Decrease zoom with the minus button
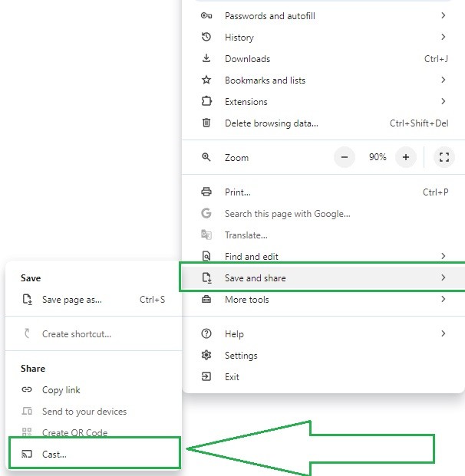 [x=345, y=157]
